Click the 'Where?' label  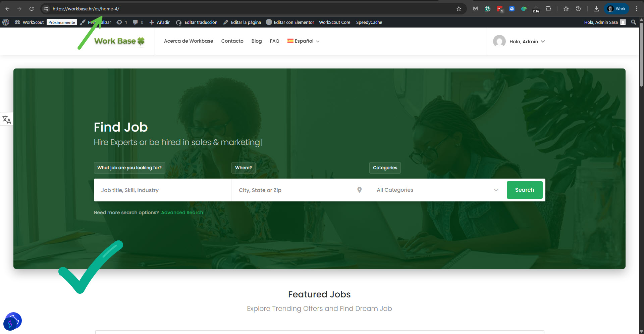tap(244, 168)
